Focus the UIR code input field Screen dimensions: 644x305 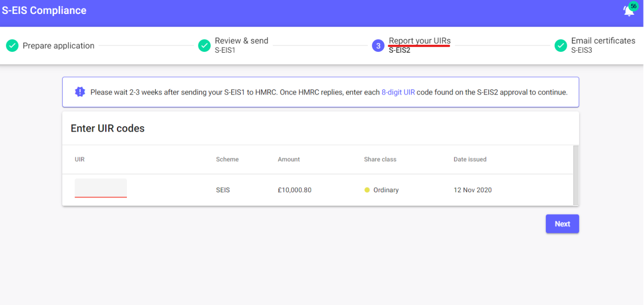pyautogui.click(x=101, y=188)
